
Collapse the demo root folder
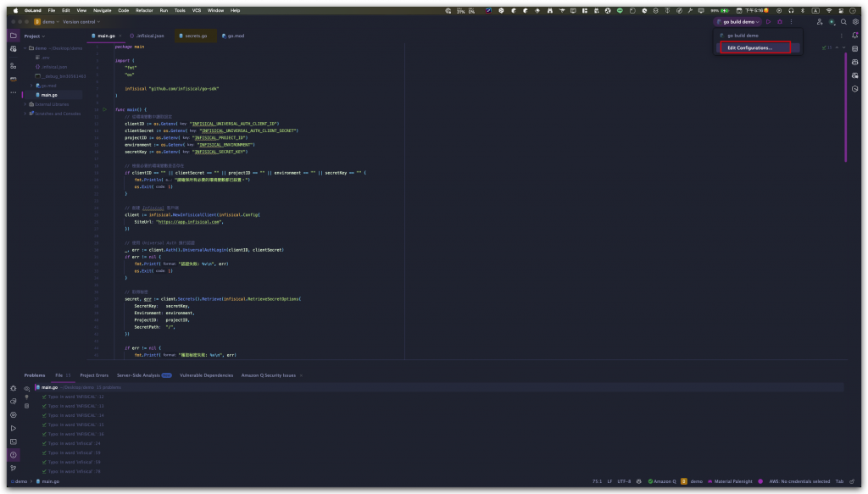coord(25,48)
